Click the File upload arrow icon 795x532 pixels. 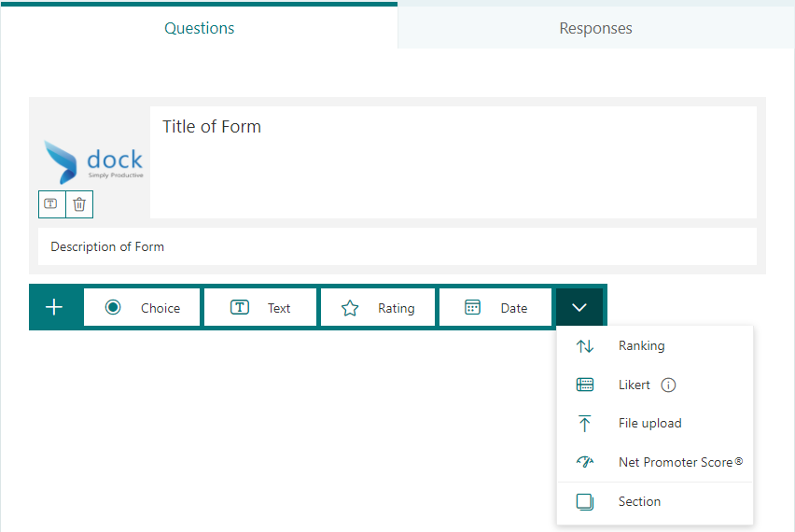tap(585, 424)
